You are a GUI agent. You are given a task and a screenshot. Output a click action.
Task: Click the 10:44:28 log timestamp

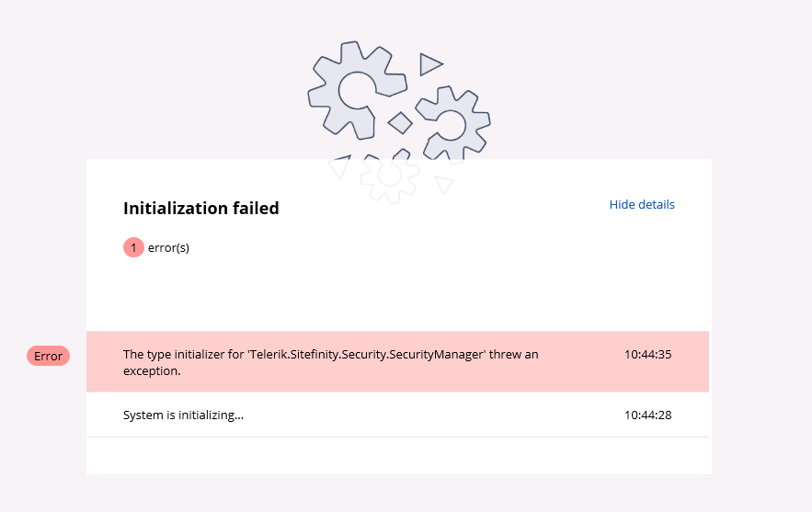click(647, 415)
